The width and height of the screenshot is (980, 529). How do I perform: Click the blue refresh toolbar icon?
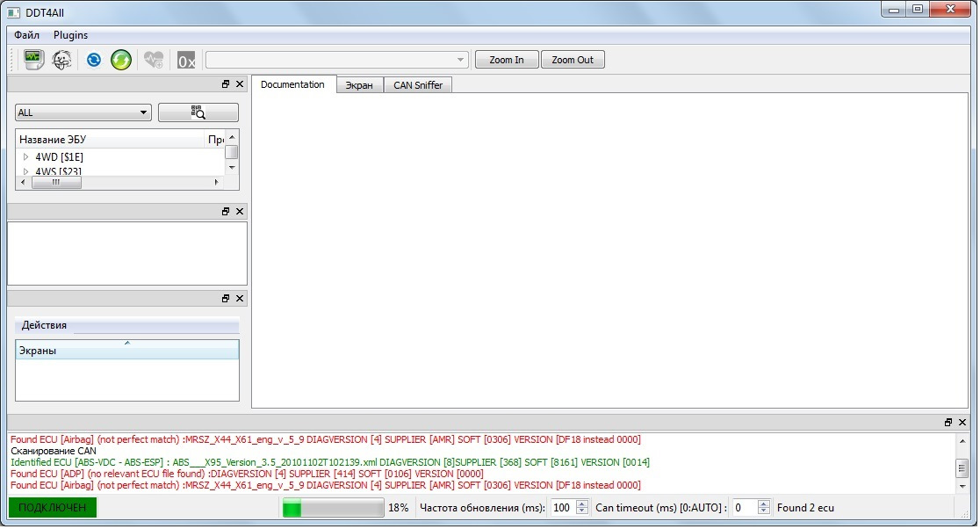click(93, 60)
